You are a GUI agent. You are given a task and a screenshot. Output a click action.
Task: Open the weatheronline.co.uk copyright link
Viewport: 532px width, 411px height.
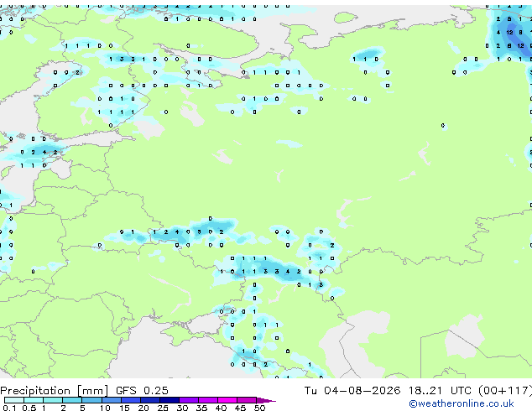pos(462,403)
